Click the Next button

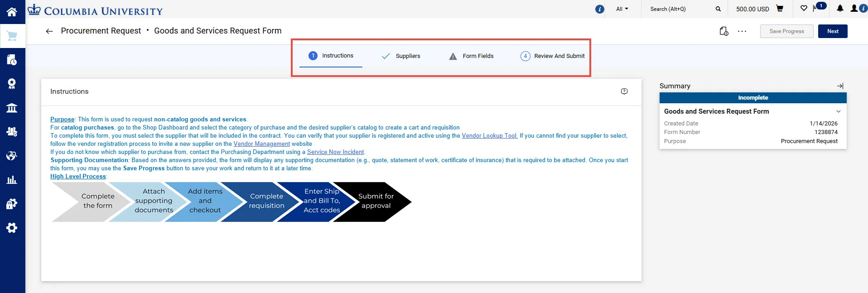[x=833, y=31]
